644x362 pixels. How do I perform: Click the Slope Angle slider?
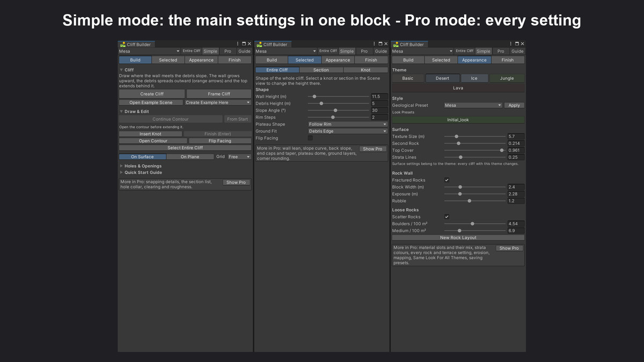point(339,110)
